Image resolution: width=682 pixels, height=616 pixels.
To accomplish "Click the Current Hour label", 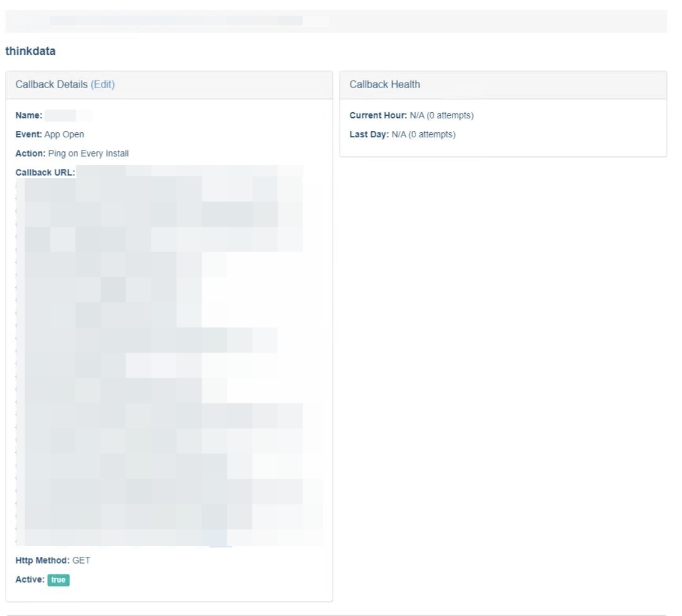I will point(378,115).
